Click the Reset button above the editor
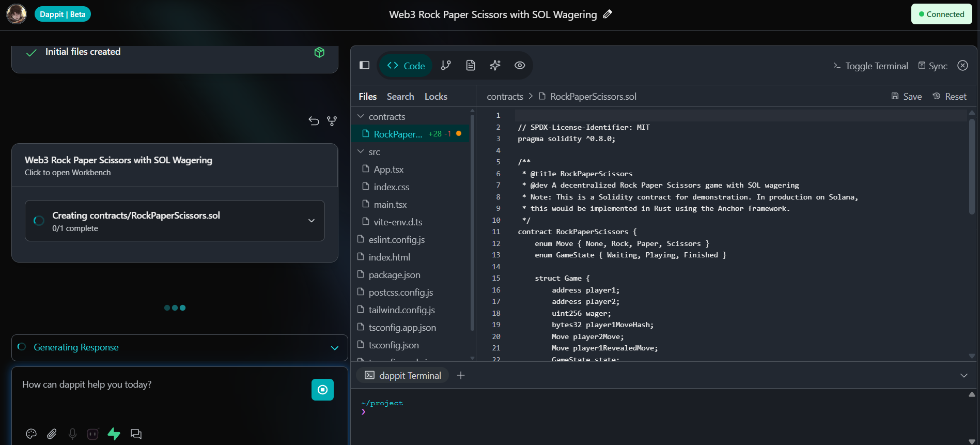 pos(950,97)
